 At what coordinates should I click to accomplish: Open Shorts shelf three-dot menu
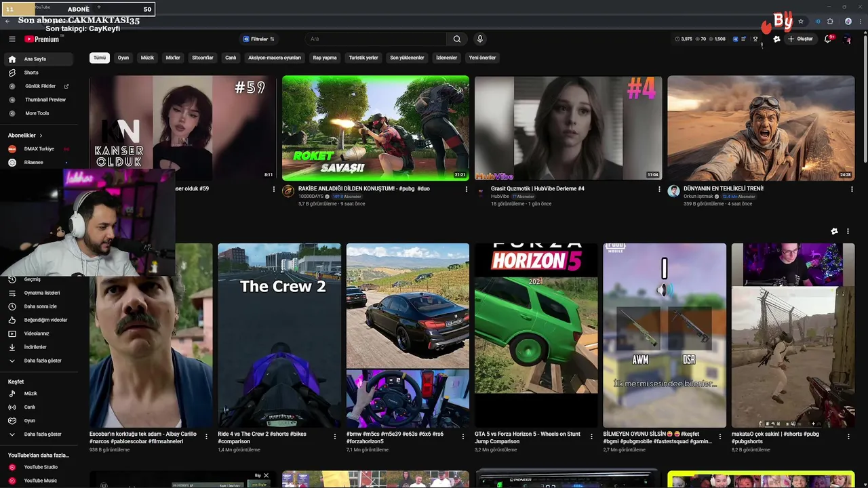848,231
